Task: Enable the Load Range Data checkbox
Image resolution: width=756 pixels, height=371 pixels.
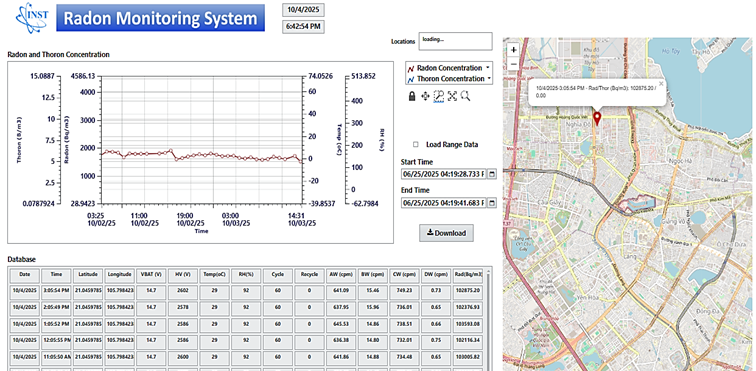Action: (416, 144)
